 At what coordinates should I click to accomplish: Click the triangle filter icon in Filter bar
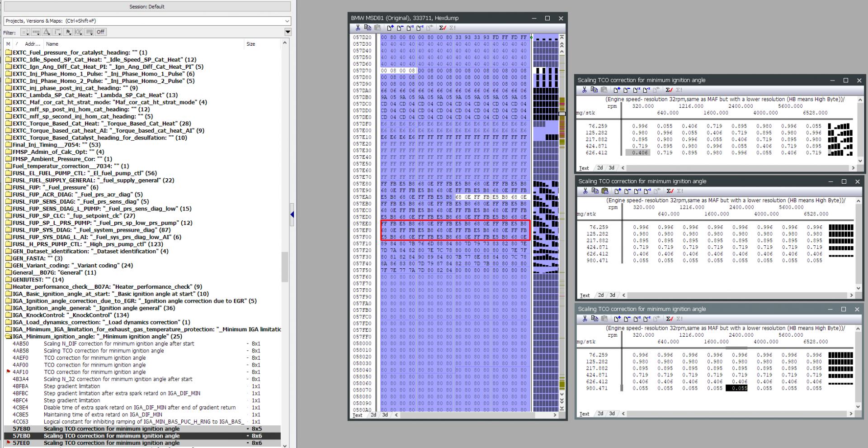47,32
